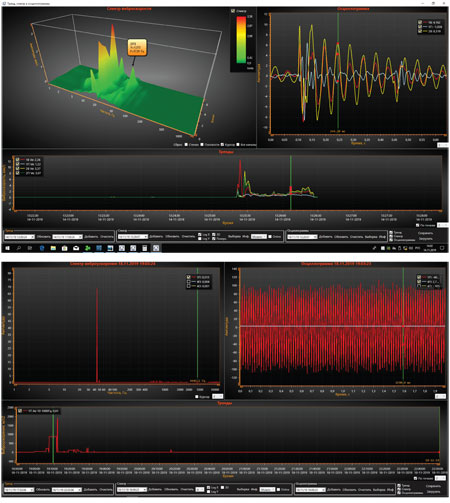Click the model input field in lower spectrum controls

coord(267,489)
